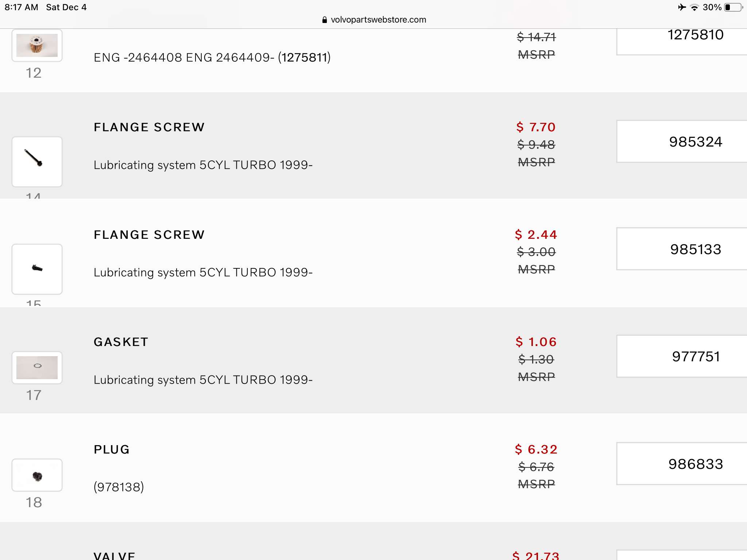The width and height of the screenshot is (747, 560).
Task: Open the VALVE product title
Action: coord(115,556)
